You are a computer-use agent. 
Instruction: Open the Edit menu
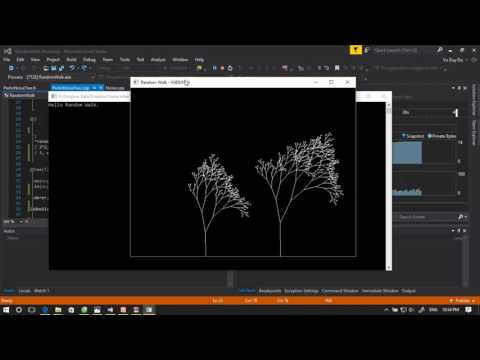click(x=20, y=60)
